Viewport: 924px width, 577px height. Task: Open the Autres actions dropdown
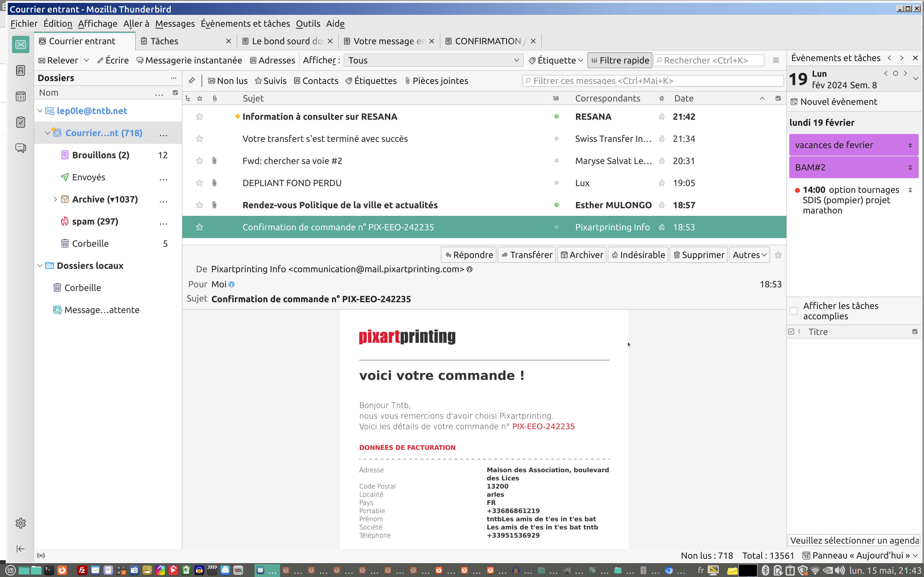[x=749, y=255]
